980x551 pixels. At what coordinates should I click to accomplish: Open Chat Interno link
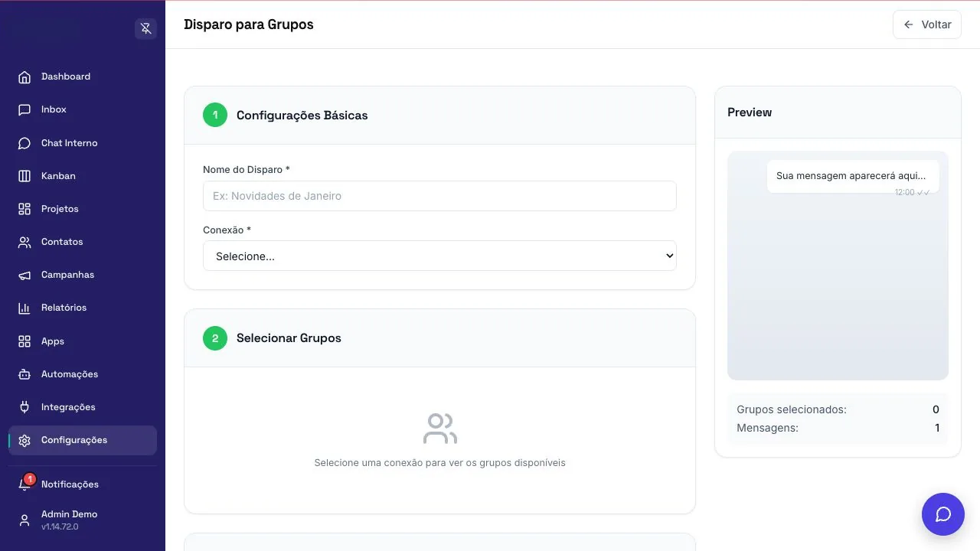tap(83, 143)
